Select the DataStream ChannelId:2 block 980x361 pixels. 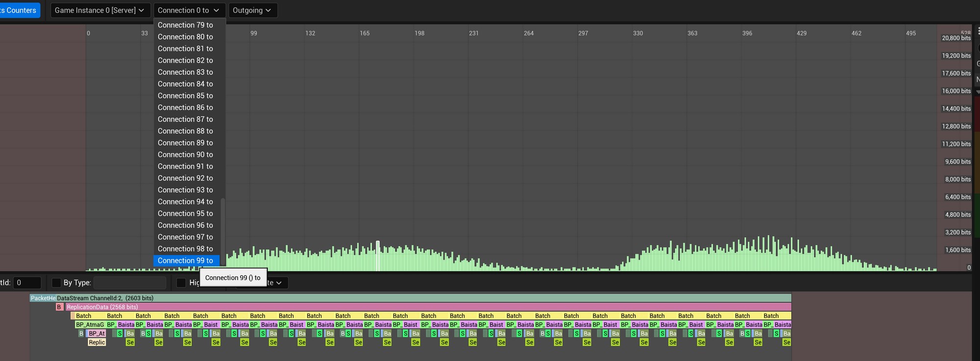pyautogui.click(x=423, y=298)
